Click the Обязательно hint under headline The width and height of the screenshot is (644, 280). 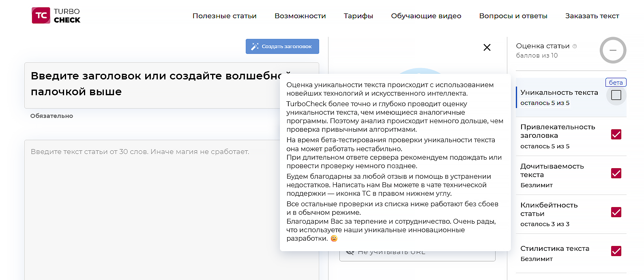[52, 116]
